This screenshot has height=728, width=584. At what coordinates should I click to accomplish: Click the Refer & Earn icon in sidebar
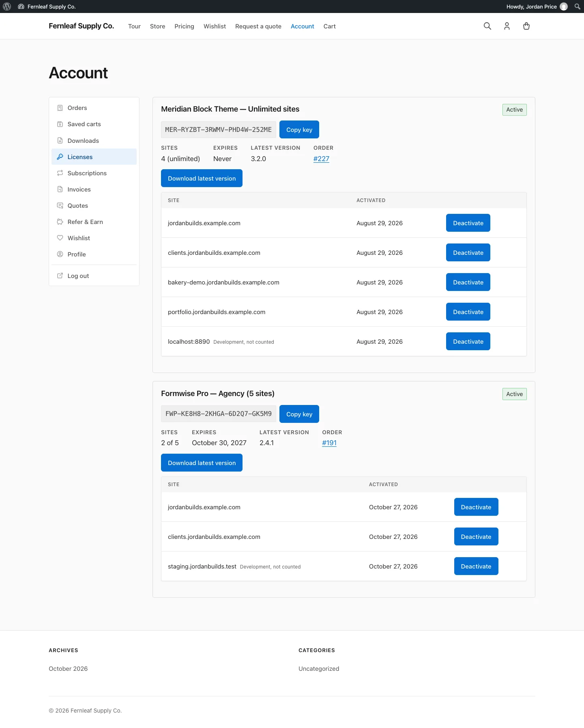60,222
